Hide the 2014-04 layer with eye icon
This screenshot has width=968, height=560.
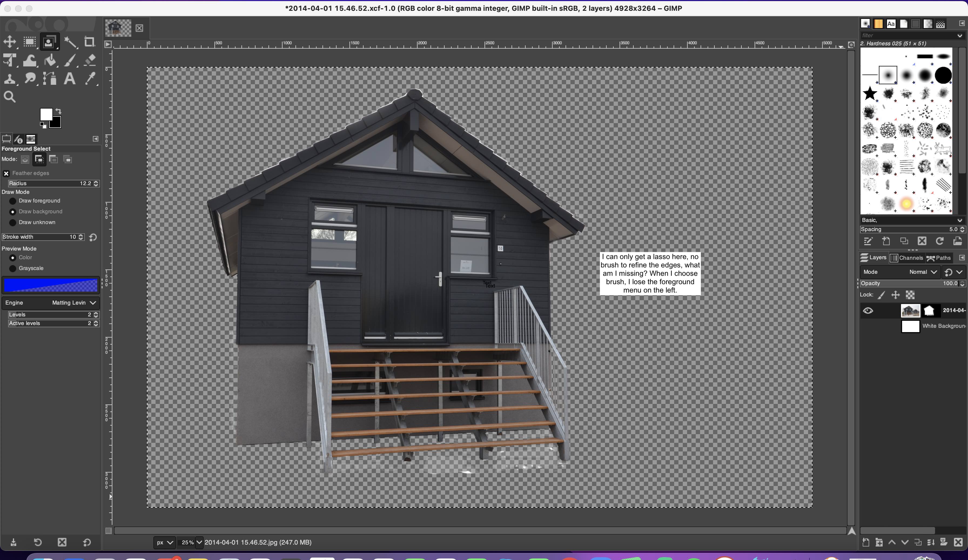point(868,311)
